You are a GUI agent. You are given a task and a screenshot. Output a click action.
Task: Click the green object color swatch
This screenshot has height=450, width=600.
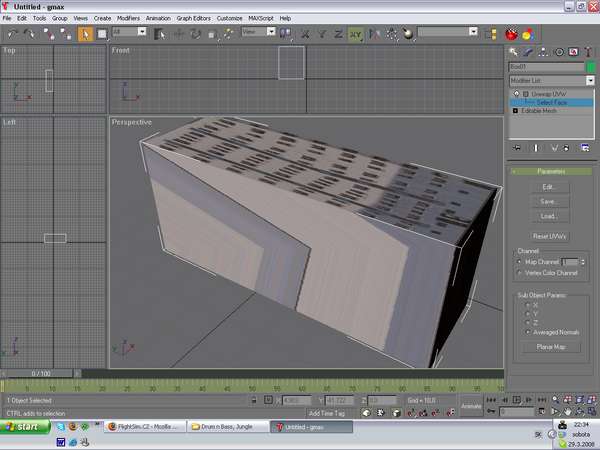(x=590, y=67)
